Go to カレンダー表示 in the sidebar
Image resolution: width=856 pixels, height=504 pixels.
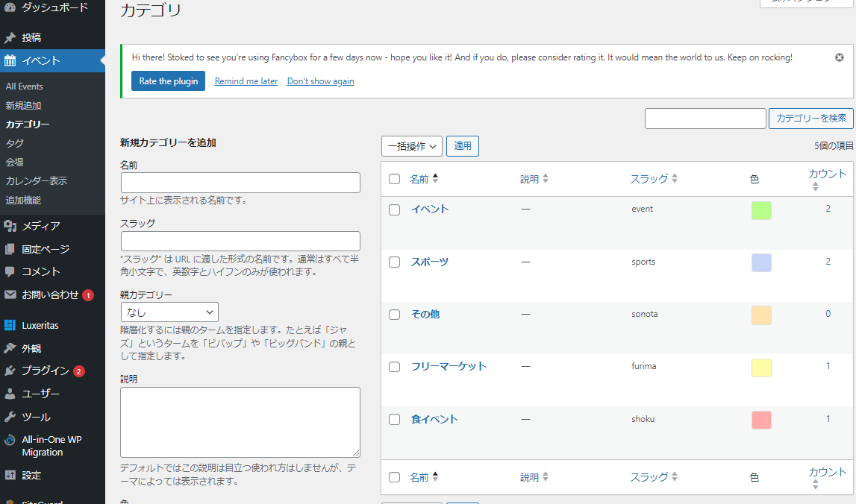tap(37, 181)
